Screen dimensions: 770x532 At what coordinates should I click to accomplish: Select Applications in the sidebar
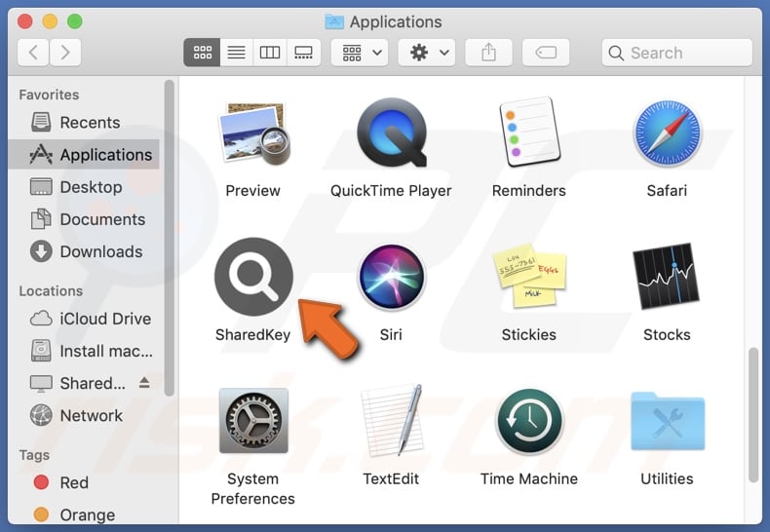click(84, 155)
